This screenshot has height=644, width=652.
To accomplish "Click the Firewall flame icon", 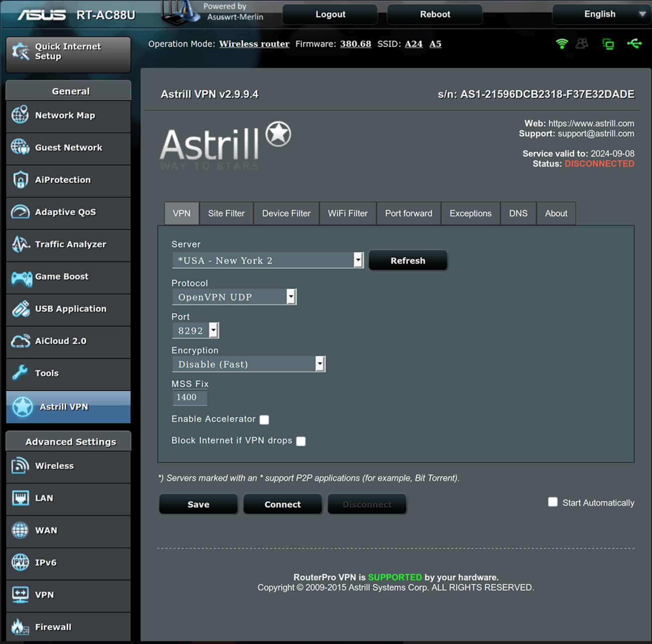I will [x=20, y=627].
